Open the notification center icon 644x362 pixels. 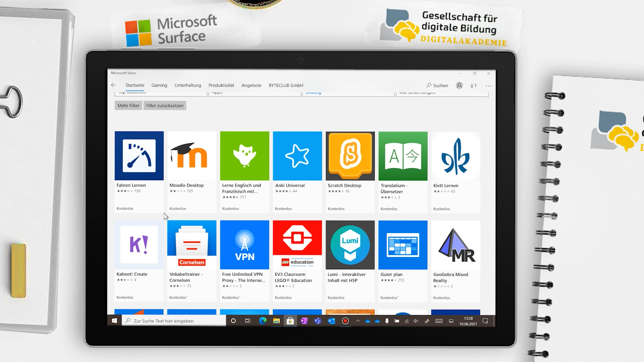pos(485,321)
